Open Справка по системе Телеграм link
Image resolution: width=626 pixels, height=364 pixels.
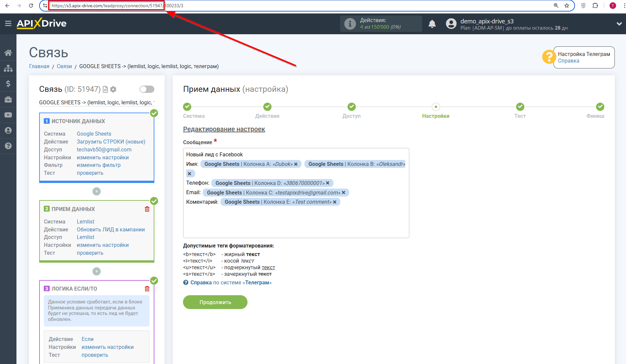click(231, 283)
